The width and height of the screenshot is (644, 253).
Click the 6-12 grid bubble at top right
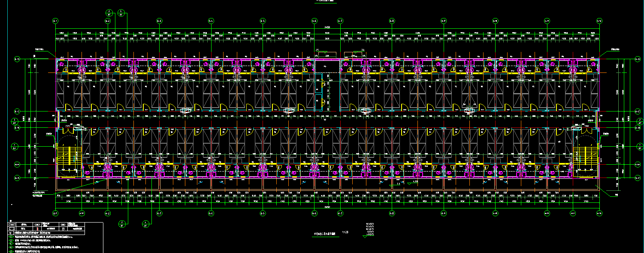click(599, 21)
